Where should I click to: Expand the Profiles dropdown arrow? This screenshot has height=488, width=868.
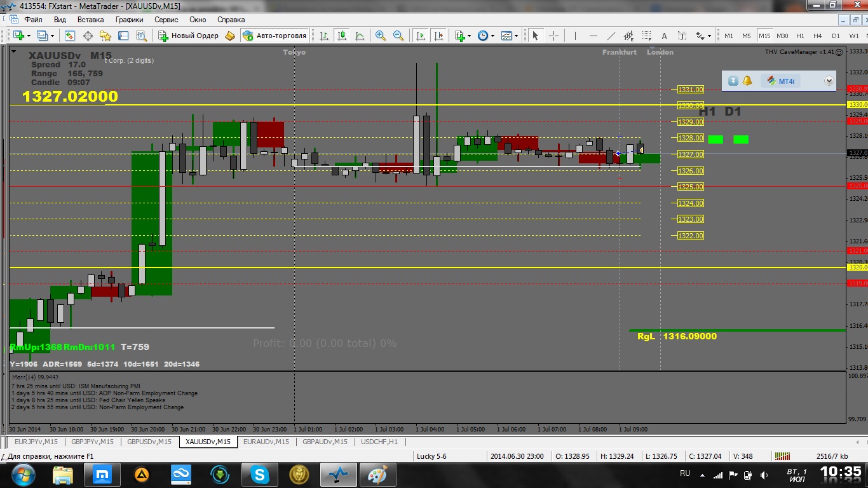point(52,36)
